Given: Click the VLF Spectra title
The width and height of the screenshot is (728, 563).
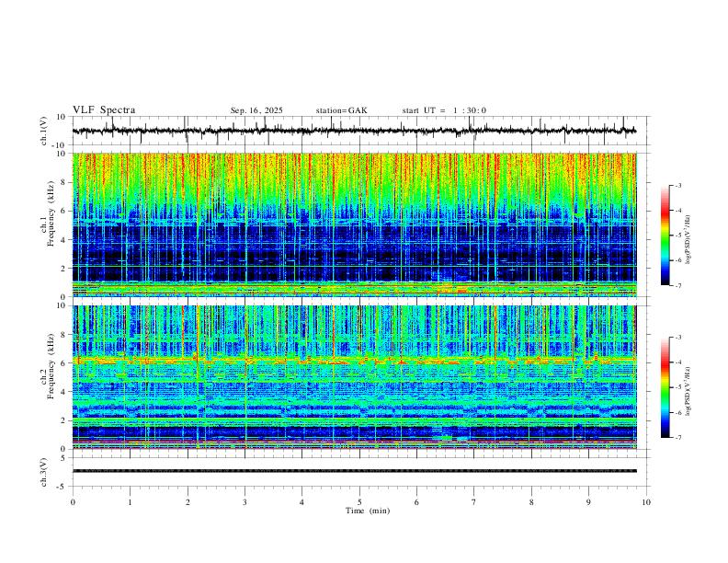Looking at the screenshot, I should pos(104,110).
